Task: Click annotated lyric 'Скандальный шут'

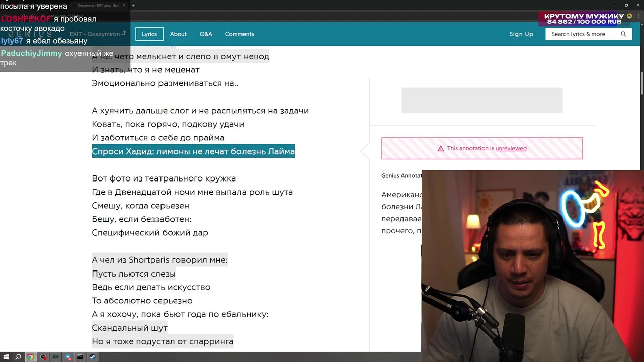Action: [129, 328]
